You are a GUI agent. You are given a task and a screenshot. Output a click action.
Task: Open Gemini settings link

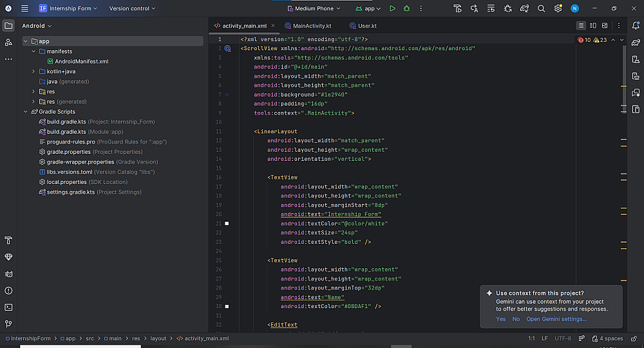(556, 319)
